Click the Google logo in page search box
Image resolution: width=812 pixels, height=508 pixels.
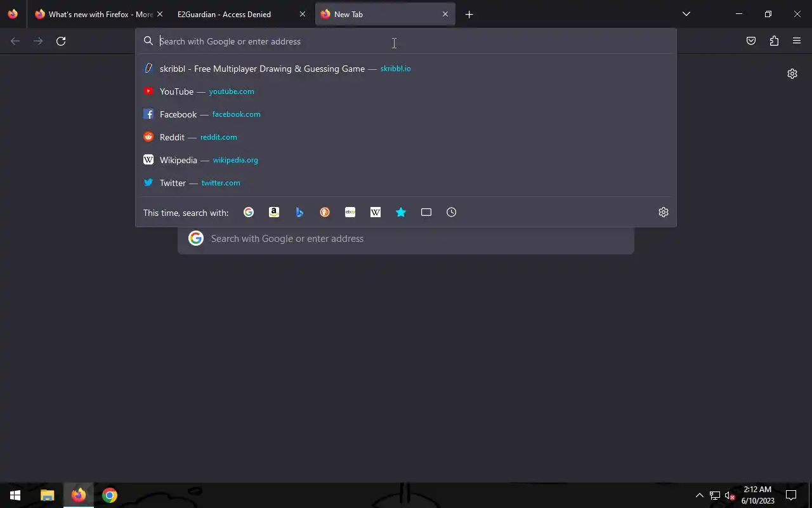click(x=196, y=239)
